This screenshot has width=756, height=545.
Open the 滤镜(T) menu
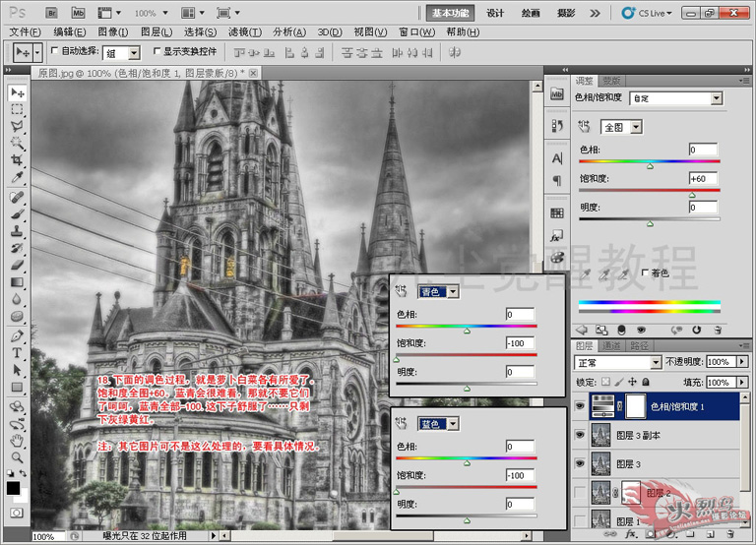245,32
